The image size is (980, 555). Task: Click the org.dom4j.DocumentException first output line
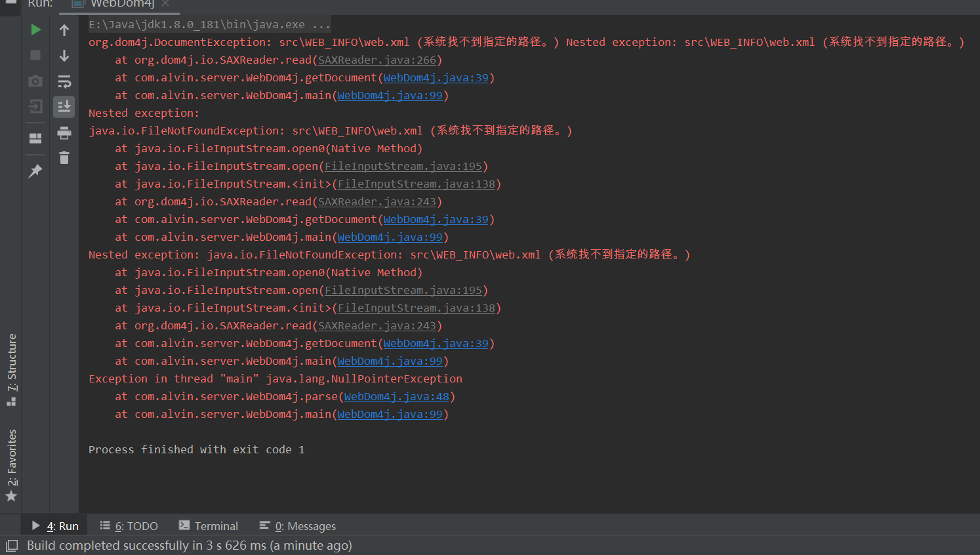tap(527, 42)
